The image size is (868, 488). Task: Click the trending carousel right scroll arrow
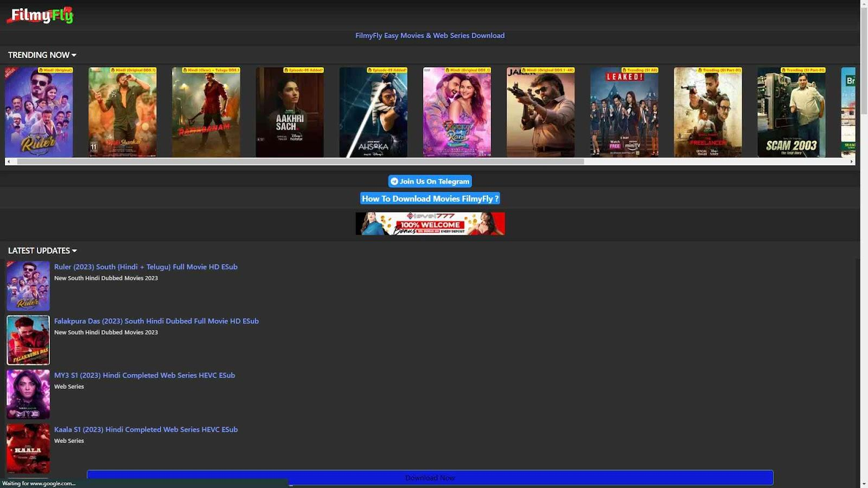(852, 162)
